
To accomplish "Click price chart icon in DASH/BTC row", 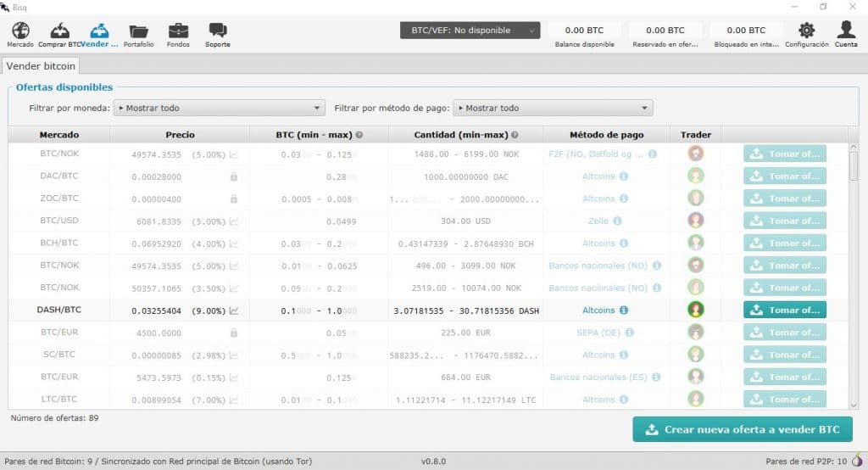I will (x=234, y=311).
